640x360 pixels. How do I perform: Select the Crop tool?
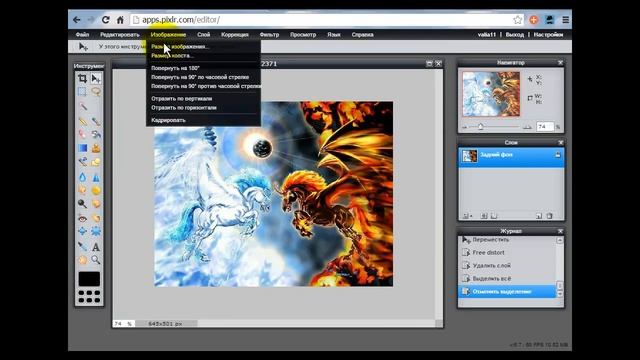pos(82,78)
